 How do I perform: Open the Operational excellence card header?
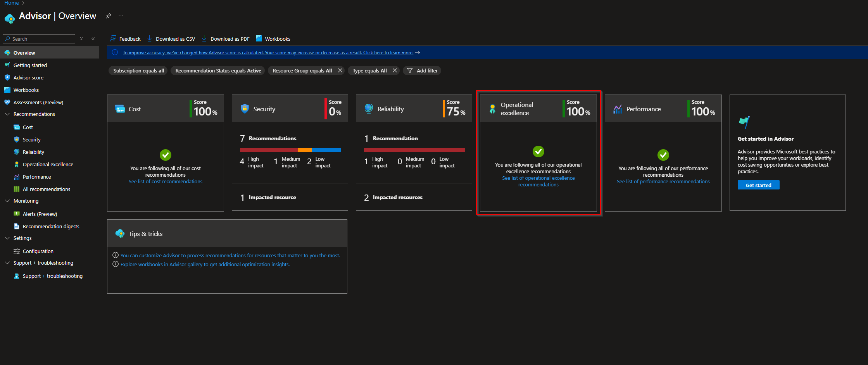(538, 109)
